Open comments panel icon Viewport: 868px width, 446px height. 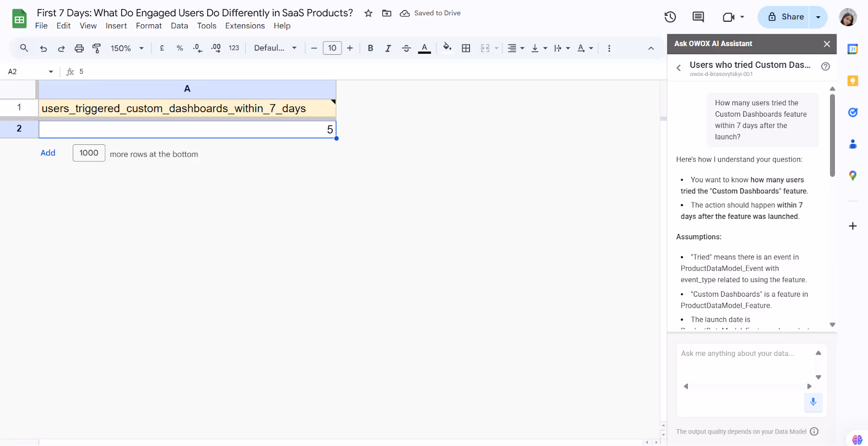pyautogui.click(x=698, y=17)
